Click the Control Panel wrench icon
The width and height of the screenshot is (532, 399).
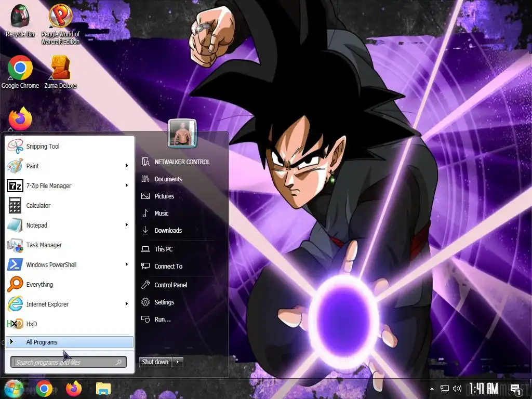tap(145, 285)
